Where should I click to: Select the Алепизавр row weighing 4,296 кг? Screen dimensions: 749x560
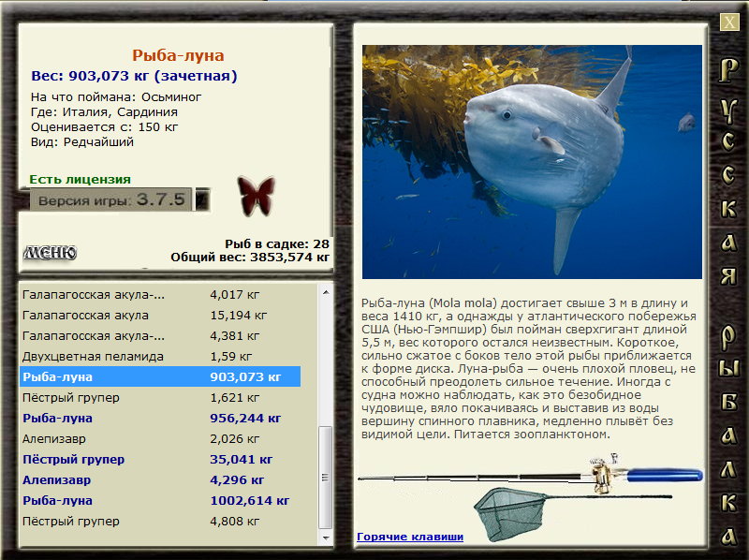tap(161, 479)
